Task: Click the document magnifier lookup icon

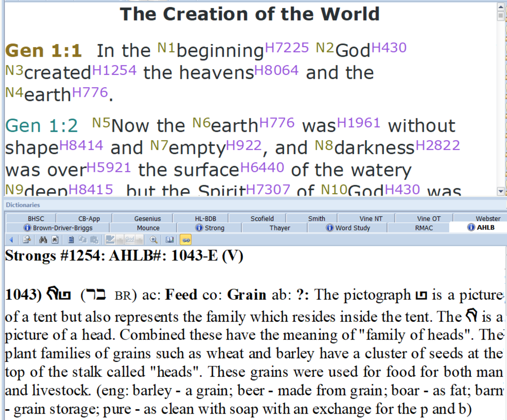Action: point(27,240)
